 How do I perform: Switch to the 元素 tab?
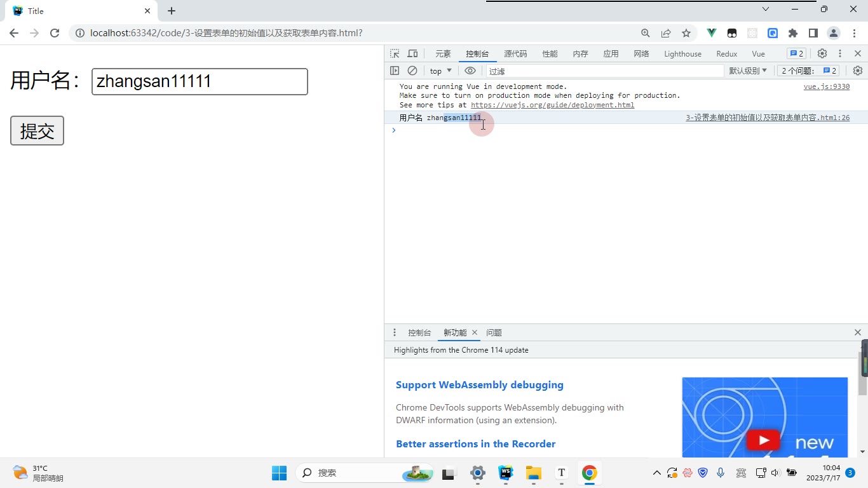(x=443, y=54)
